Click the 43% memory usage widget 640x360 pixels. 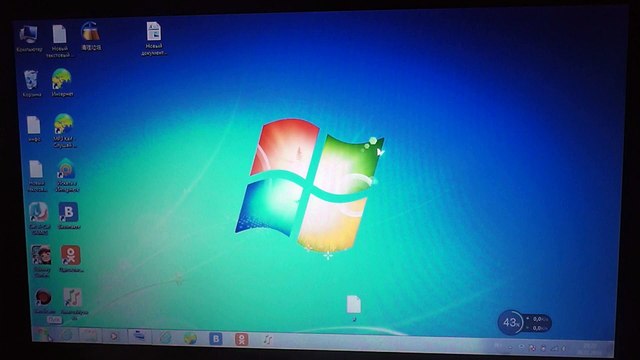(510, 322)
